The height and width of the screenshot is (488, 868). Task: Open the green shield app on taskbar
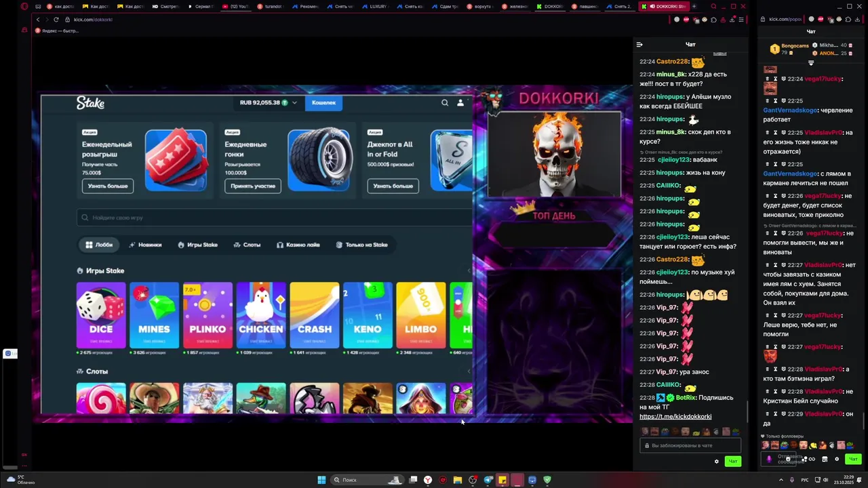point(547,480)
